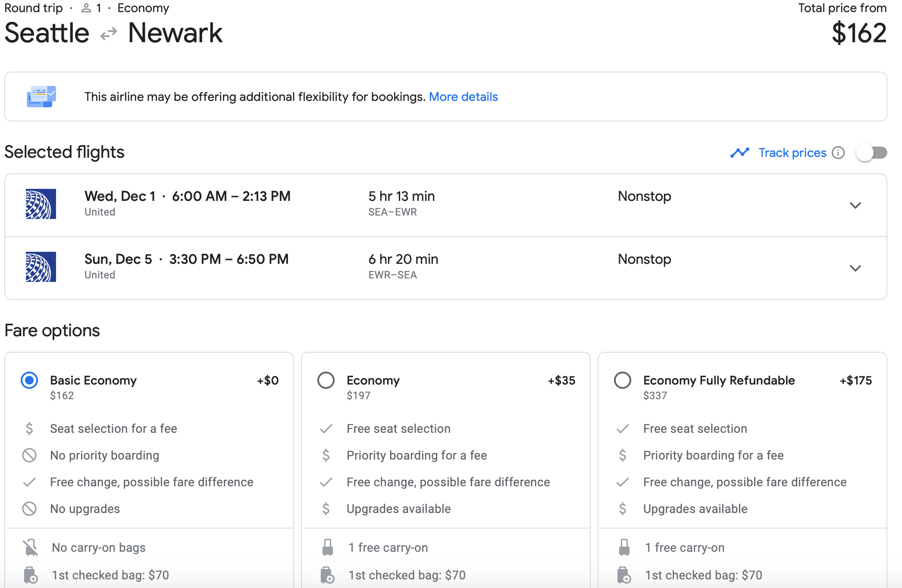The image size is (902, 588).
Task: Click the round-trip swap arrows icon
Action: 109,34
